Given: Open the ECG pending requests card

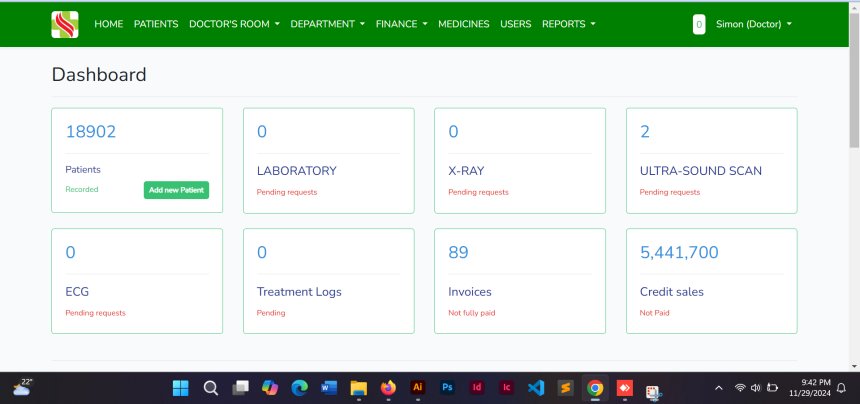Looking at the screenshot, I should pyautogui.click(x=137, y=281).
